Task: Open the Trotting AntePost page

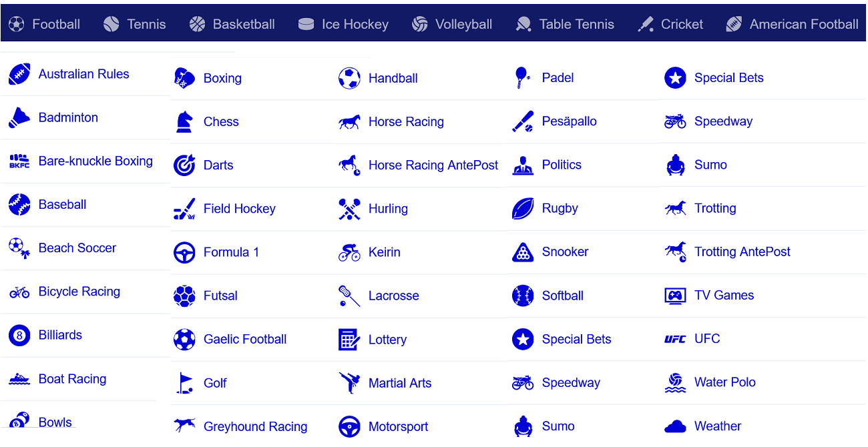Action: point(742,252)
